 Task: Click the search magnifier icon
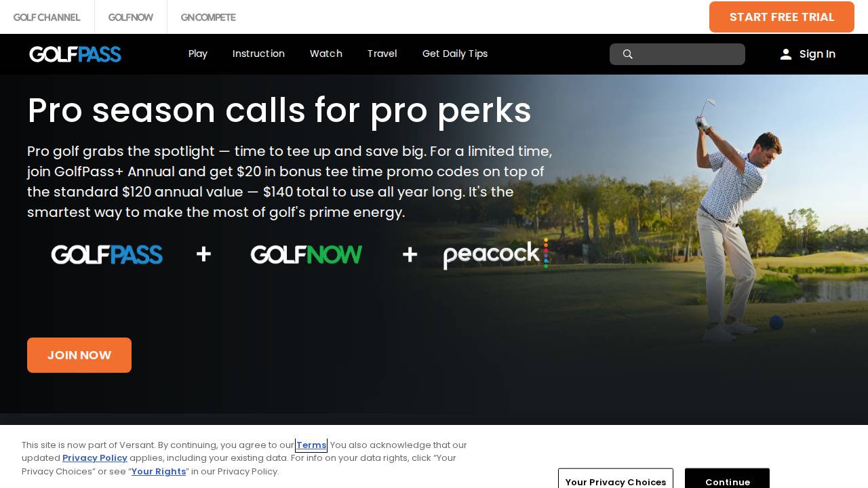628,54
